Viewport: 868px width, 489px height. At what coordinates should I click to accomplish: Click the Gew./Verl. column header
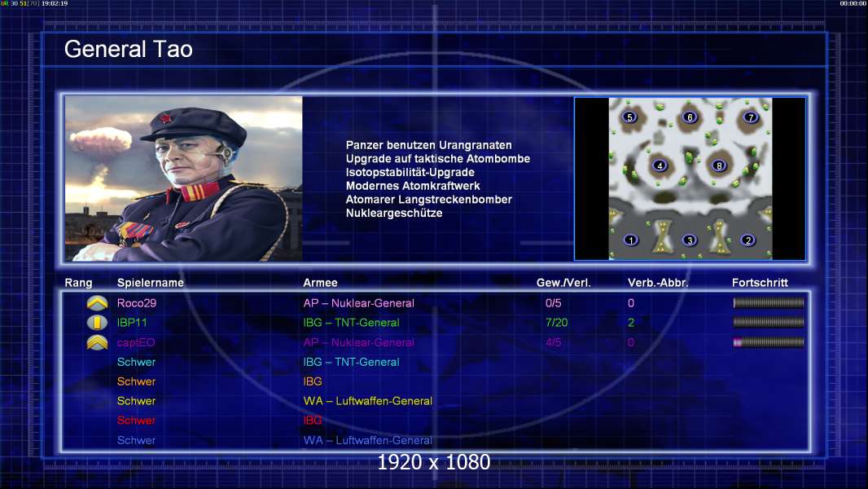click(563, 283)
